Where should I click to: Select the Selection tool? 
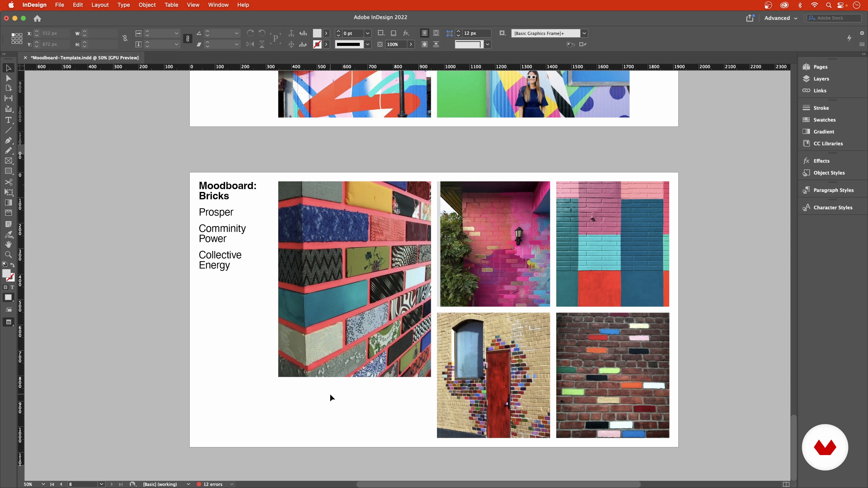click(8, 68)
